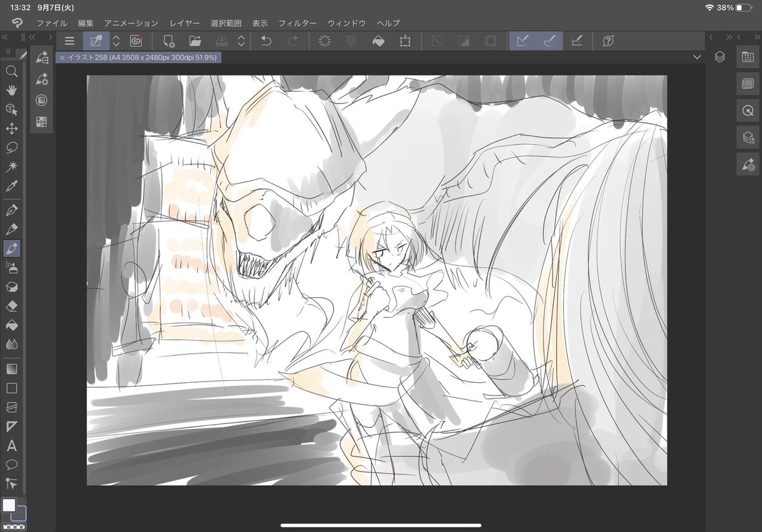Click the Open file folder icon
The image size is (762, 532).
point(195,41)
